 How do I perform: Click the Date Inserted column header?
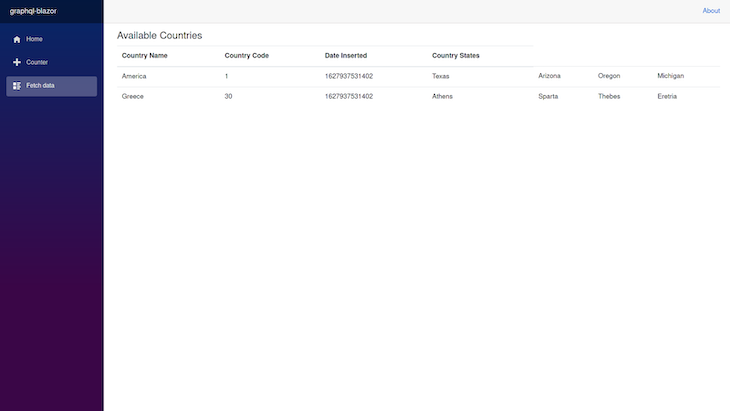point(346,55)
